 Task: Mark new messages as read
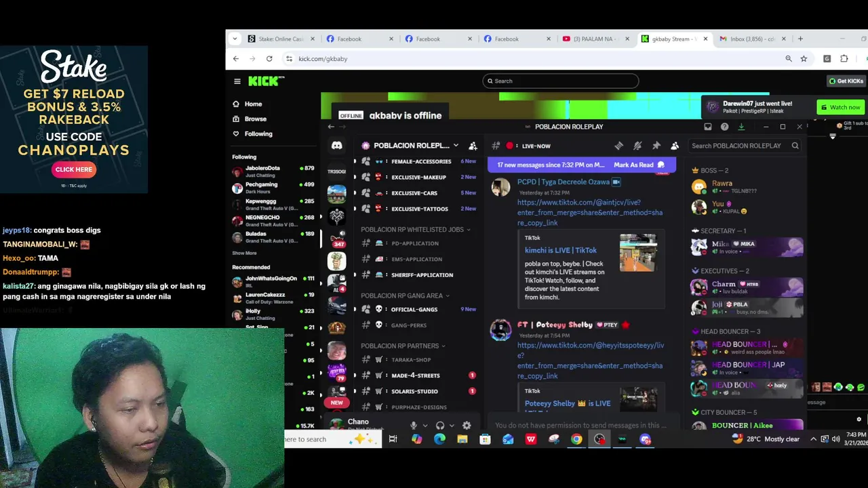[639, 165]
